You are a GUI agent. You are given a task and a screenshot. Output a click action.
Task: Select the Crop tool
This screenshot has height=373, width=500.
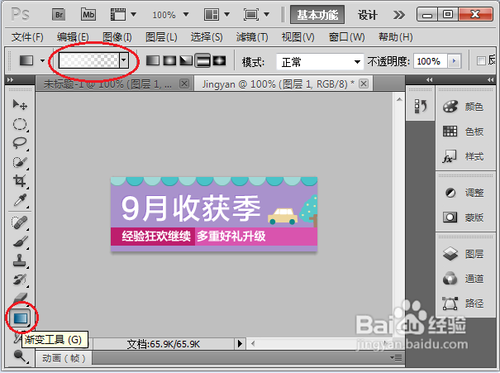point(20,181)
